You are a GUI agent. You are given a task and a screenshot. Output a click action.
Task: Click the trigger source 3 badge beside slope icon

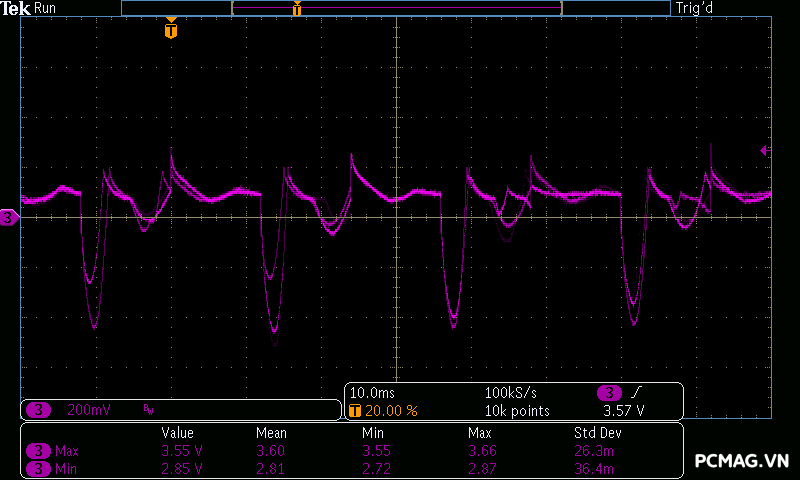[x=609, y=393]
